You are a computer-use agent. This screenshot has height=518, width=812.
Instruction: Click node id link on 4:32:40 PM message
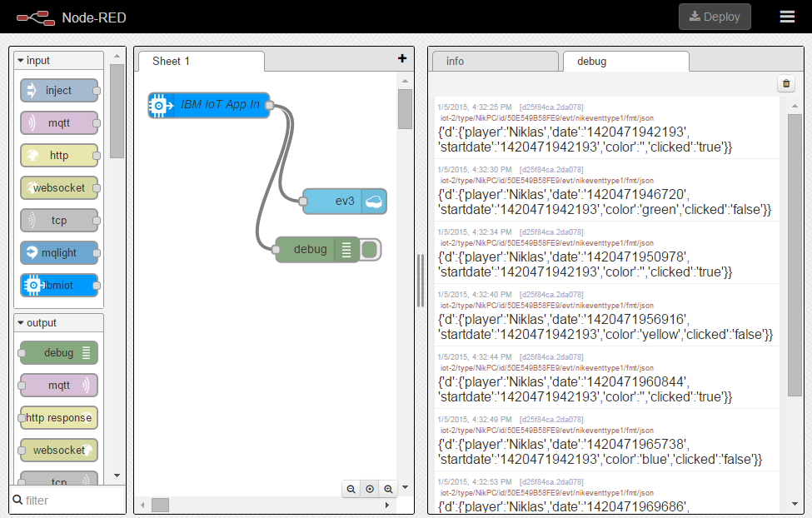pyautogui.click(x=551, y=294)
